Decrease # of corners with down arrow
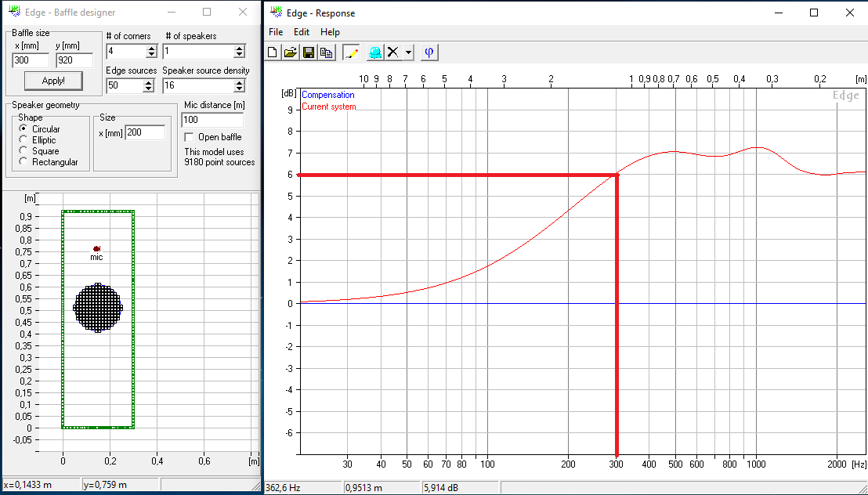Image resolution: width=868 pixels, height=495 pixels. pos(152,55)
